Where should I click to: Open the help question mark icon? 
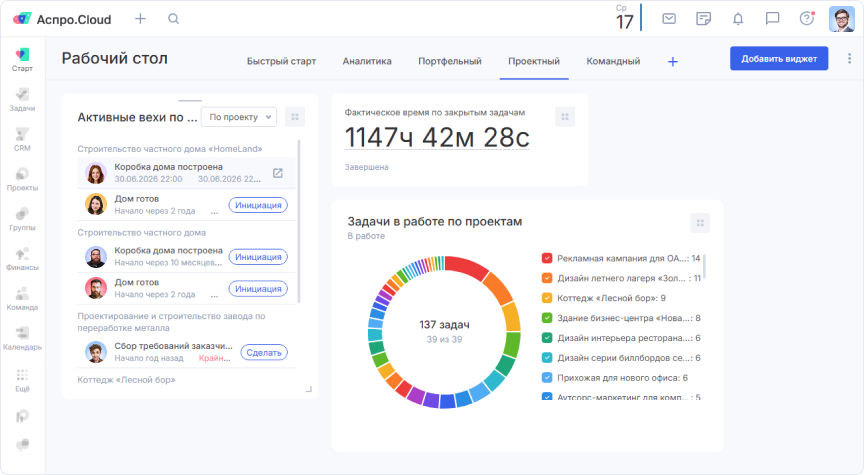pos(806,19)
